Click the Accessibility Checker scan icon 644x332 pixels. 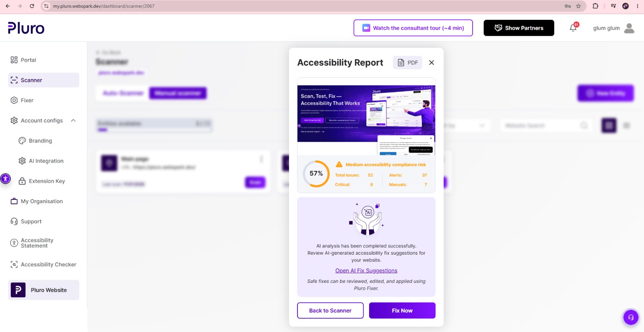pyautogui.click(x=14, y=264)
